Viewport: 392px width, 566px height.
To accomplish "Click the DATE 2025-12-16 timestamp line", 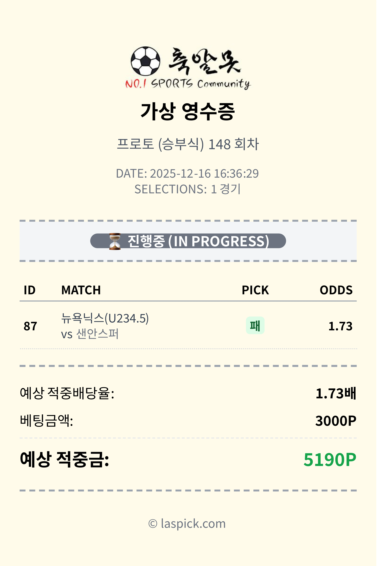I will [x=187, y=174].
